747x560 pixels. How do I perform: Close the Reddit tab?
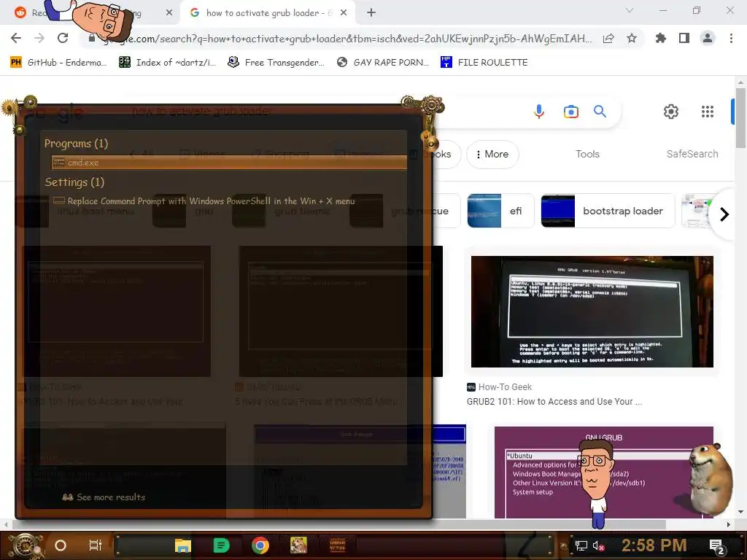(x=169, y=13)
